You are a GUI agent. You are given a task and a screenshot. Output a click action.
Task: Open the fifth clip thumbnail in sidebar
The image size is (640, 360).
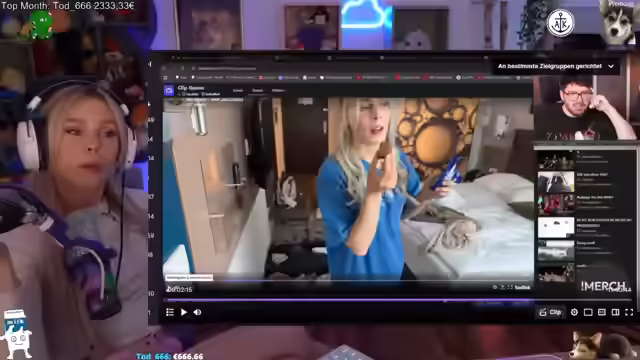556,250
